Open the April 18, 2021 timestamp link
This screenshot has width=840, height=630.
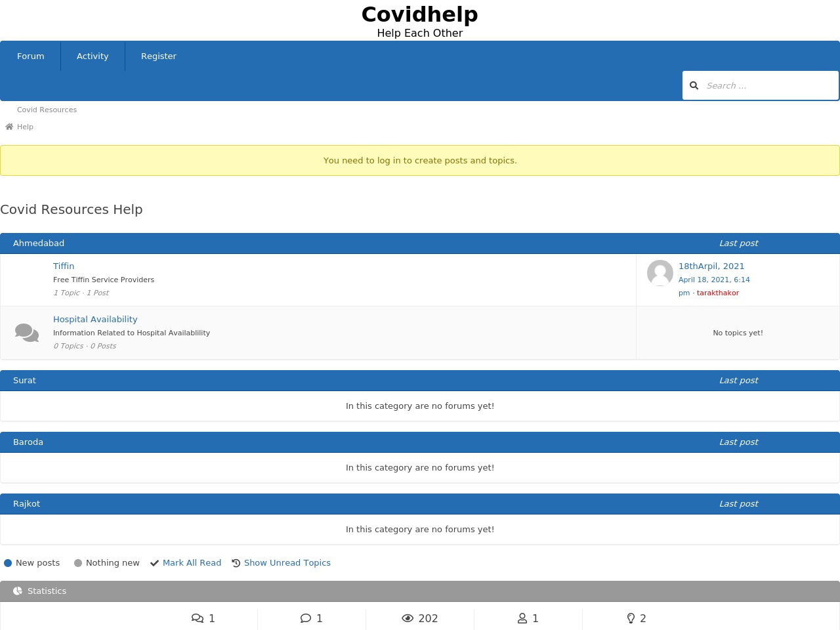(x=714, y=286)
